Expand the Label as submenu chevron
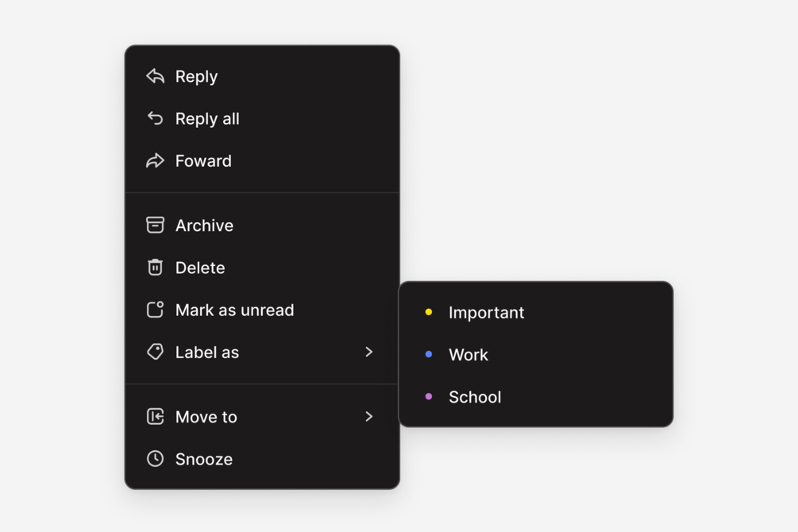This screenshot has height=532, width=798. [x=368, y=352]
